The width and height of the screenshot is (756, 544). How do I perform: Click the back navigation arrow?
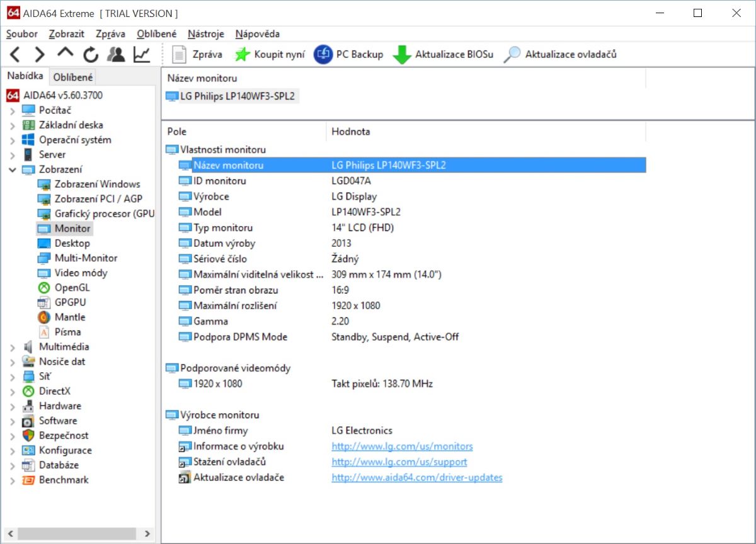(15, 55)
